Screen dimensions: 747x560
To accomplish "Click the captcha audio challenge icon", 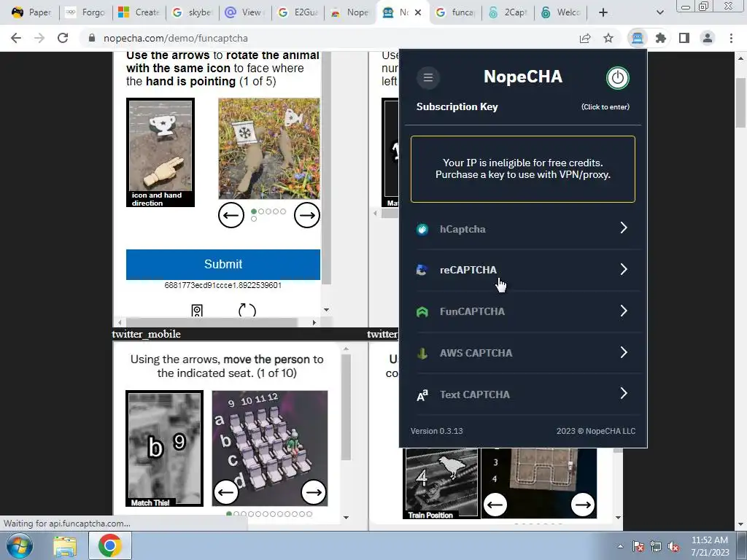I will pos(197,311).
